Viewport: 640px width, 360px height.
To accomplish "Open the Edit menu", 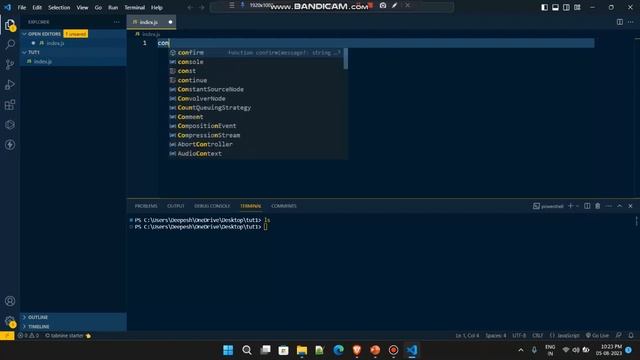I will point(37,7).
